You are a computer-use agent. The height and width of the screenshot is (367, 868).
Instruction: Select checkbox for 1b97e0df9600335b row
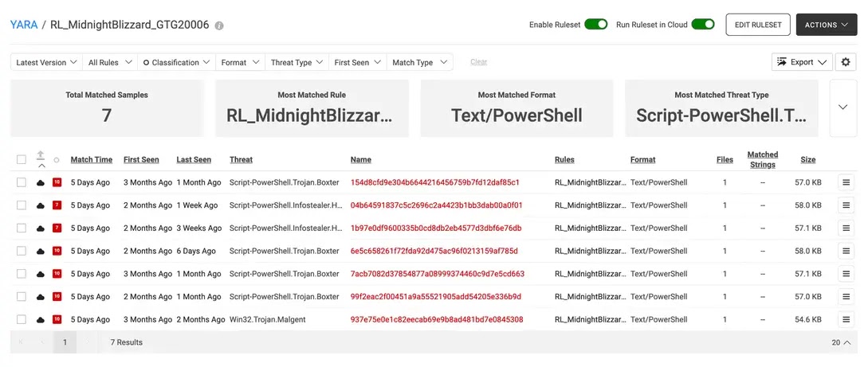click(21, 228)
